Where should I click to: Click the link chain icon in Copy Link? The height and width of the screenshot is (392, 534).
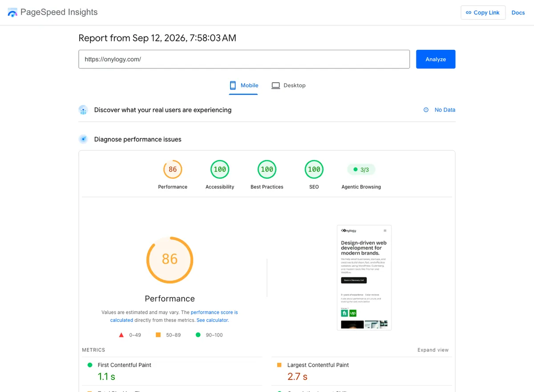pos(469,12)
